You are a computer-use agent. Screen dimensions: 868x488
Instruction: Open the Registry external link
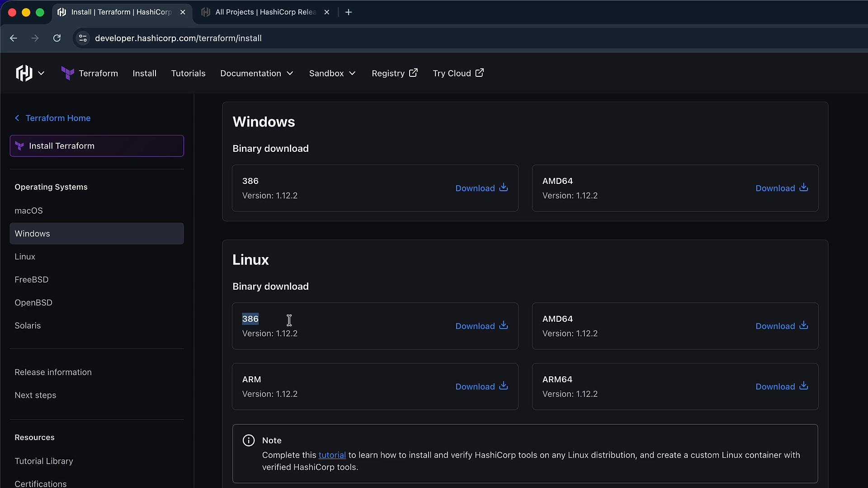[395, 73]
